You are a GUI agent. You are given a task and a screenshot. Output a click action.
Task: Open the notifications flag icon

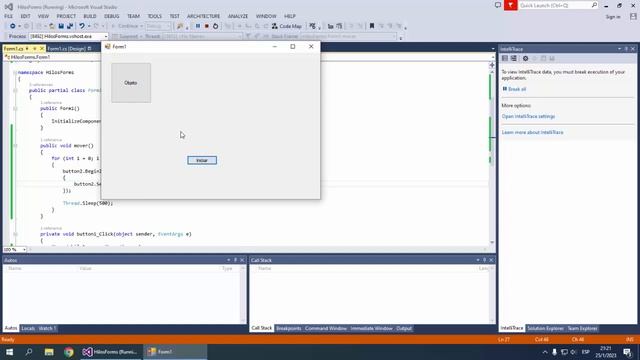pos(511,5)
